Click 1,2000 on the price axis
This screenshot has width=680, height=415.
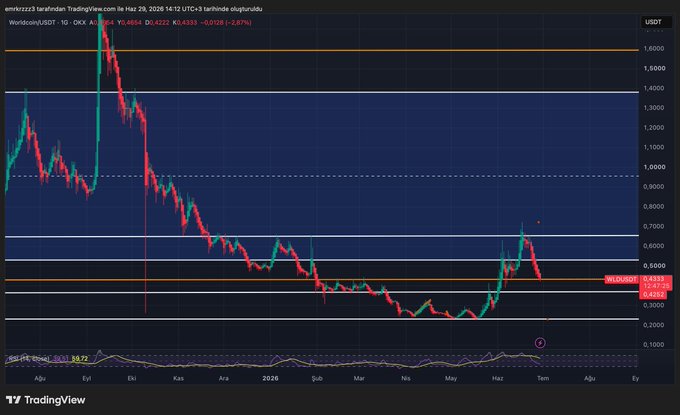654,127
